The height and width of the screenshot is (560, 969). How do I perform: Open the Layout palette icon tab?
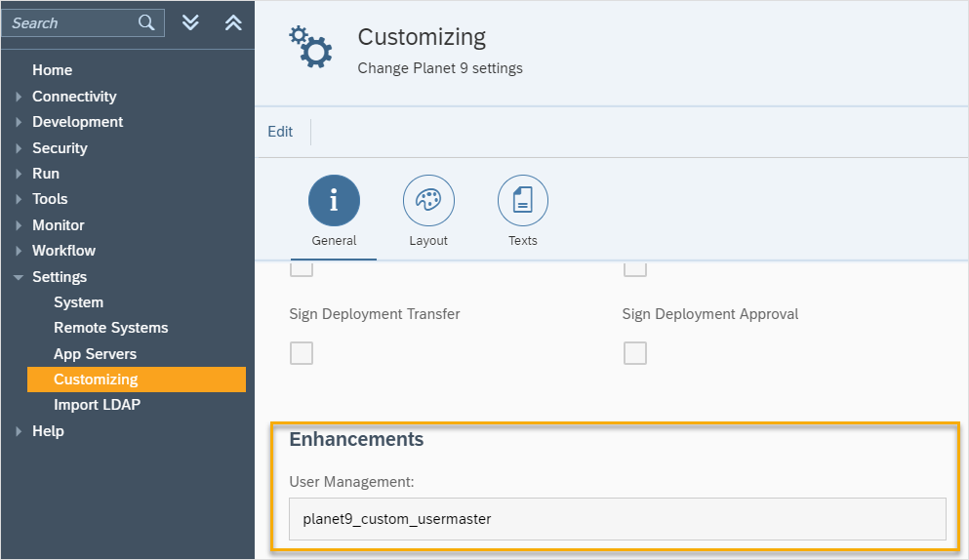[428, 200]
